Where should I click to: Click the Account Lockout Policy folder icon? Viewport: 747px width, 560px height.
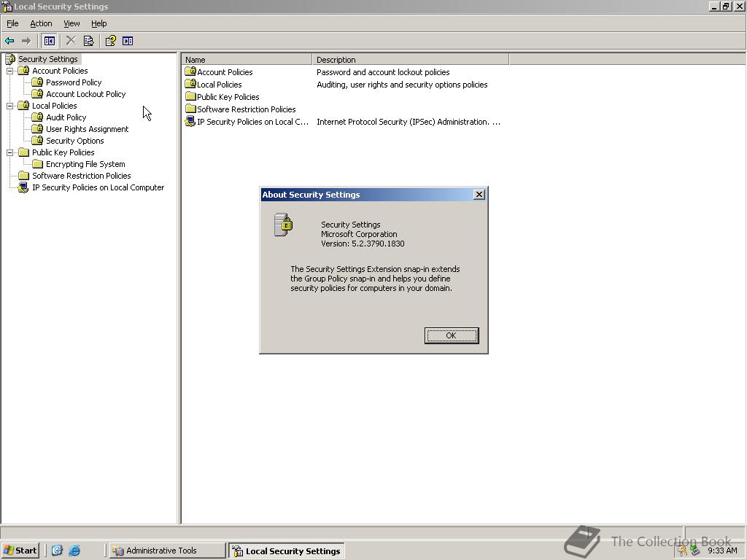pos(38,94)
